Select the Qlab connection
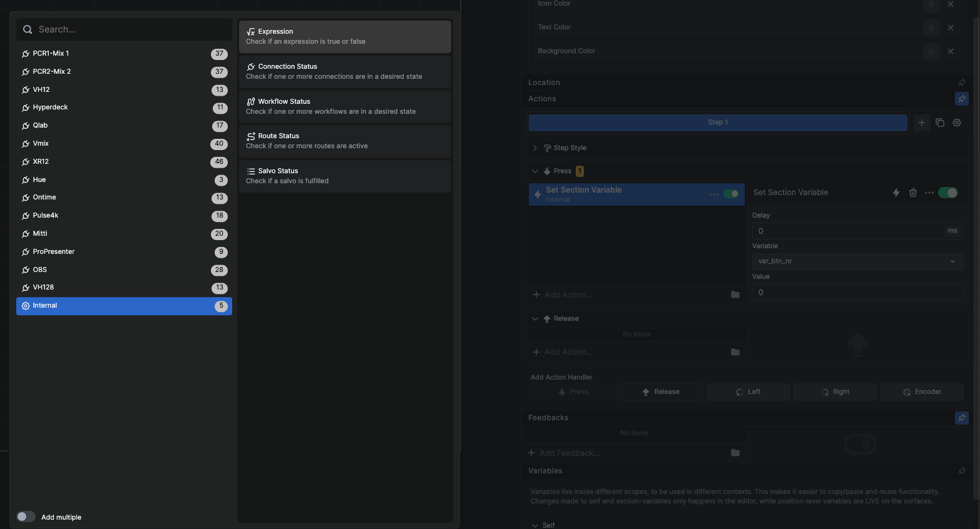This screenshot has width=980, height=529. [124, 126]
